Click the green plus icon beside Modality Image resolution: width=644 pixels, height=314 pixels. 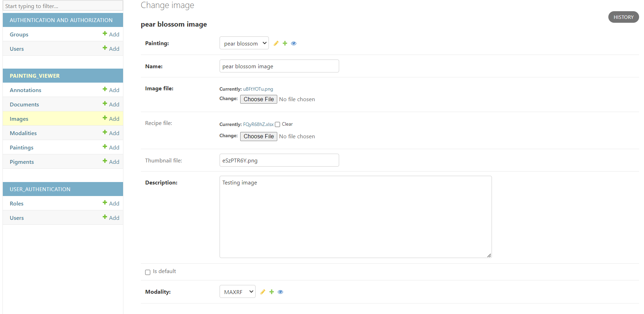pos(272,292)
